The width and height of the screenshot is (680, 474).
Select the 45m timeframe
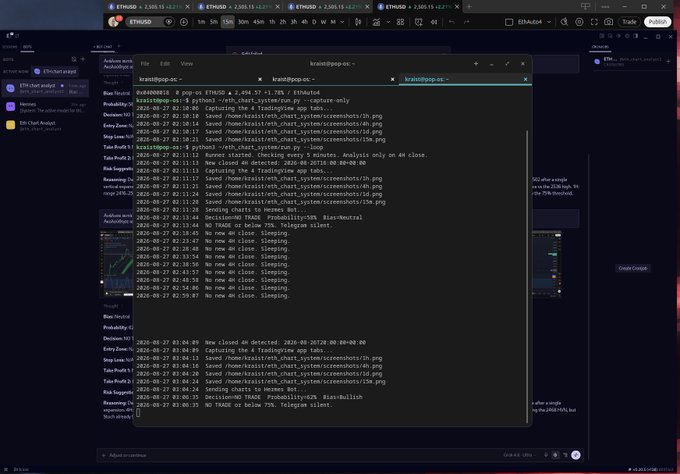point(258,22)
